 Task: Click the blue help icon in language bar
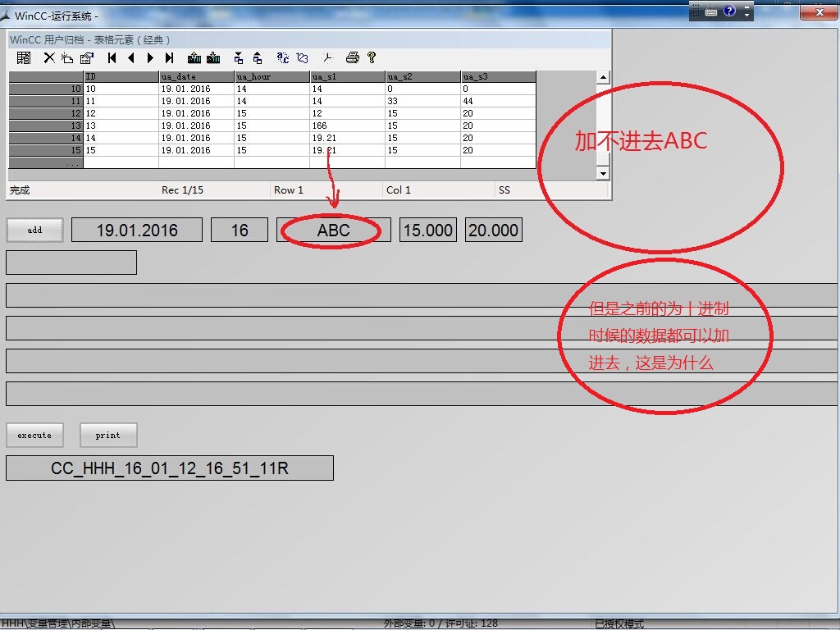[729, 11]
